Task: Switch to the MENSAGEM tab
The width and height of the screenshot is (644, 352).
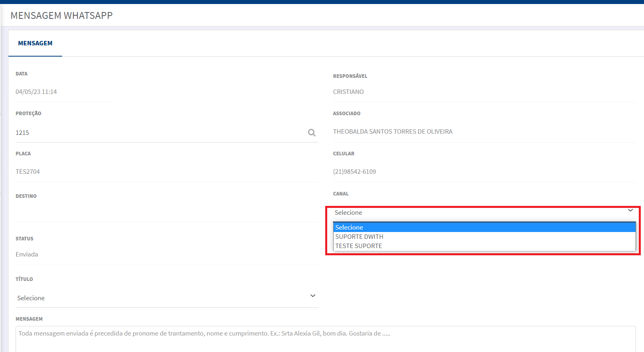Action: tap(35, 43)
